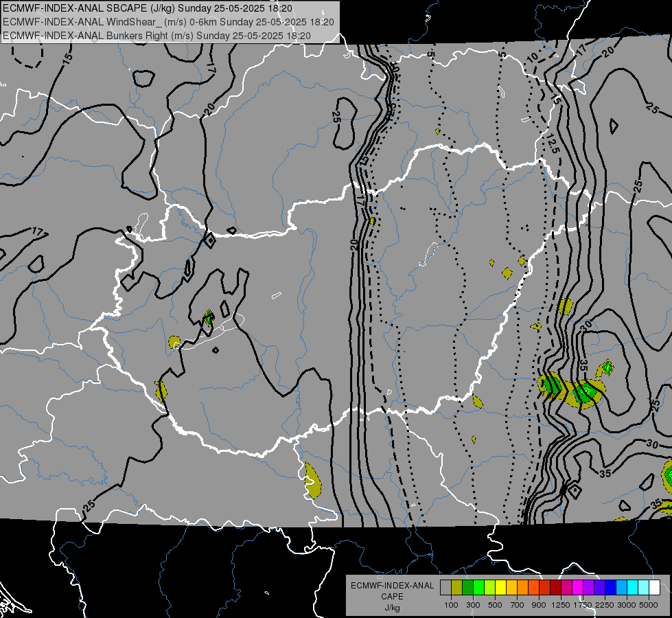Click the legend value 1750
This screenshot has height=618, width=672.
[583, 605]
